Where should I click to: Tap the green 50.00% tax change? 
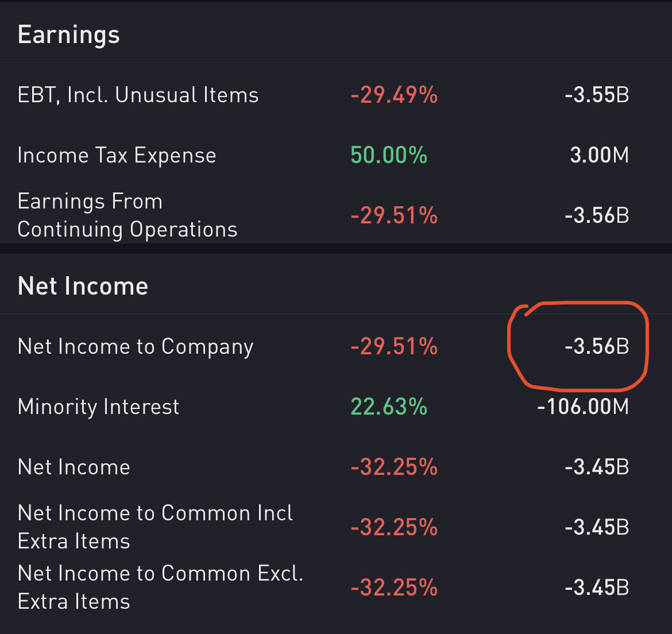point(389,155)
